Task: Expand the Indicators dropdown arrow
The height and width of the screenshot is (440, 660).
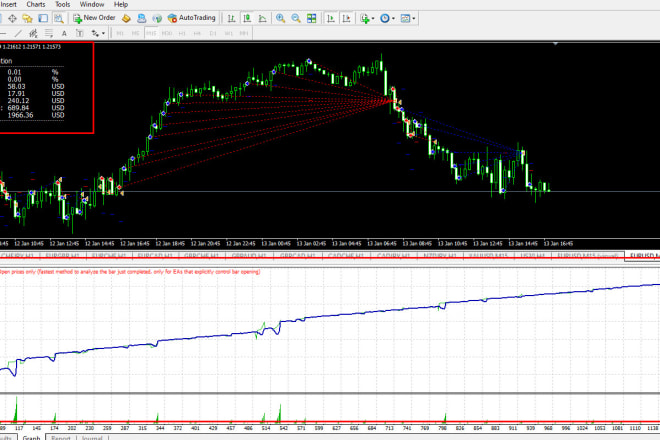Action: 373,19
